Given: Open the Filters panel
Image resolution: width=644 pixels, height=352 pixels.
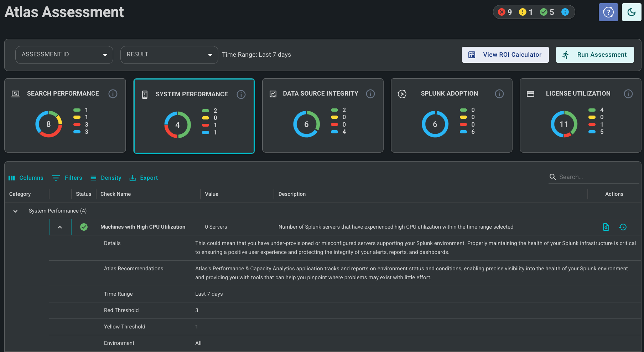Looking at the screenshot, I should pyautogui.click(x=67, y=178).
